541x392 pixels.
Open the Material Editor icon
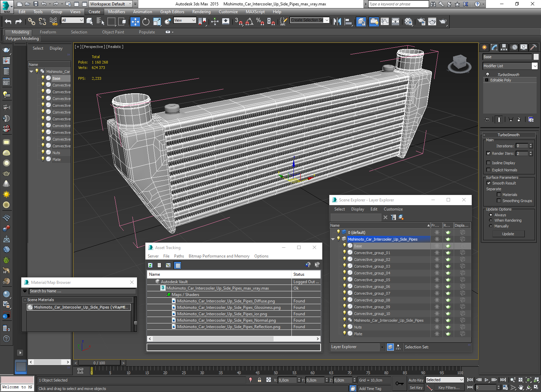408,22
